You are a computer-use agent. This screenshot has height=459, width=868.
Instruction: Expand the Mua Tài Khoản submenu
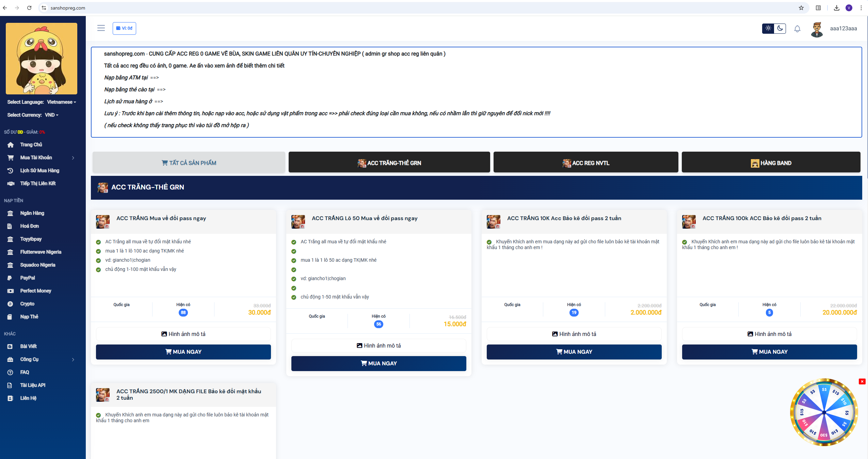73,158
